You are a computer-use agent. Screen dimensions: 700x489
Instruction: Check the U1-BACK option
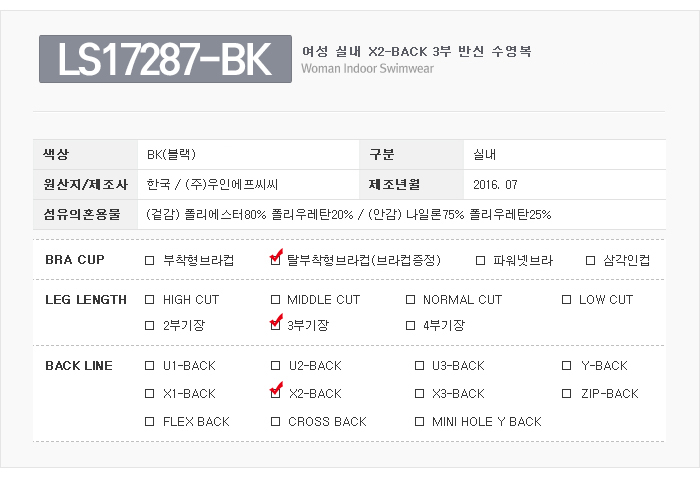(x=150, y=366)
